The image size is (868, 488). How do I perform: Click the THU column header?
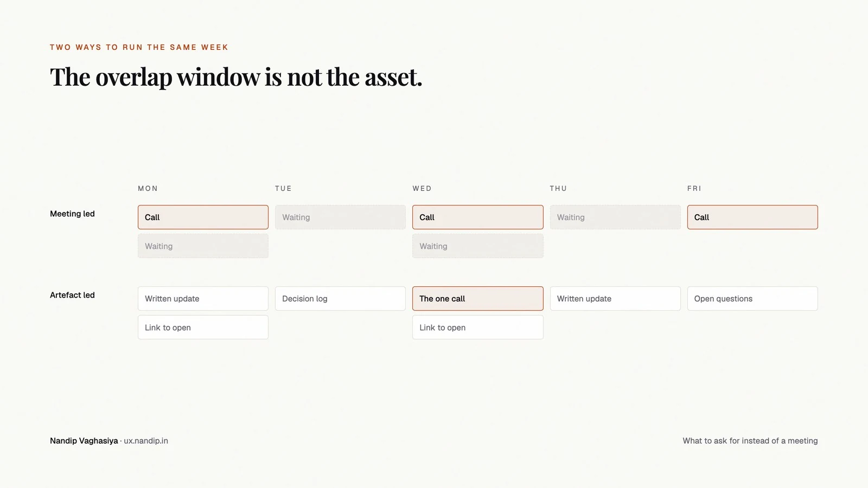coord(558,189)
